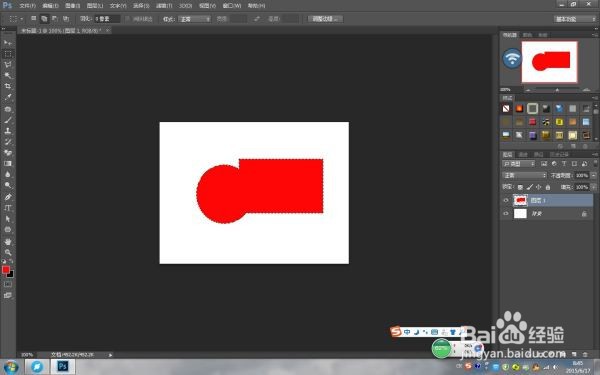Select the Zoom tool in toolbox

[x=8, y=252]
